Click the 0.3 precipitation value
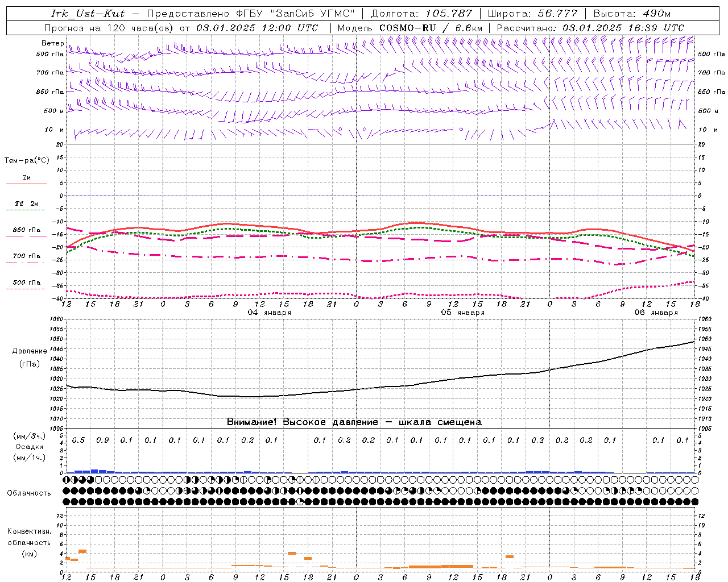The height and width of the screenshot is (582, 728). [x=537, y=440]
